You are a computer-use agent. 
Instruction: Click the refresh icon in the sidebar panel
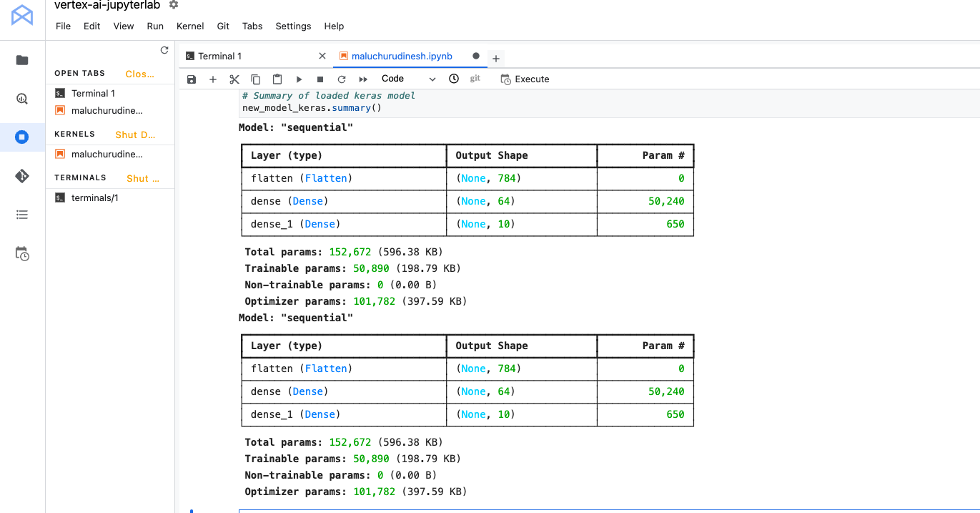coord(164,50)
